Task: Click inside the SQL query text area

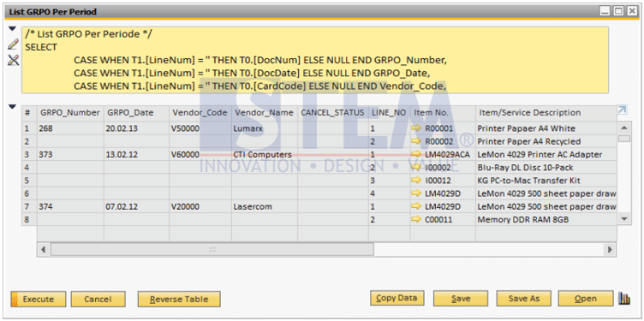Action: click(315, 60)
